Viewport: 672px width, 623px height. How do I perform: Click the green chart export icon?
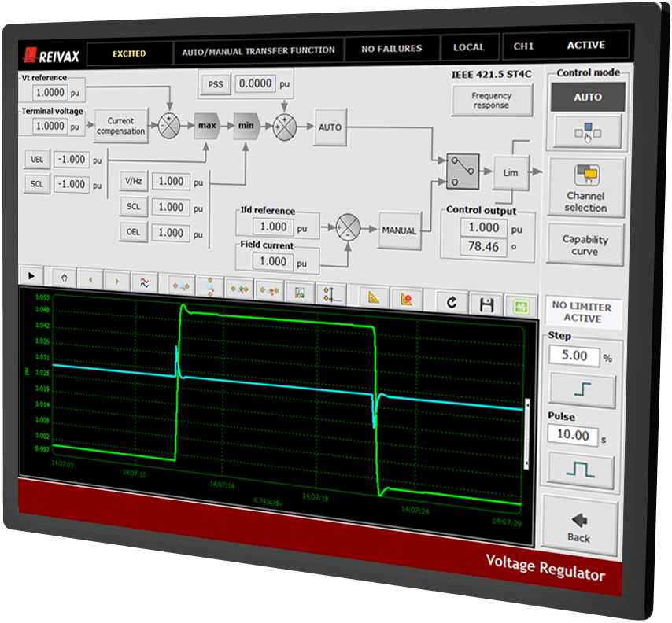(x=521, y=307)
